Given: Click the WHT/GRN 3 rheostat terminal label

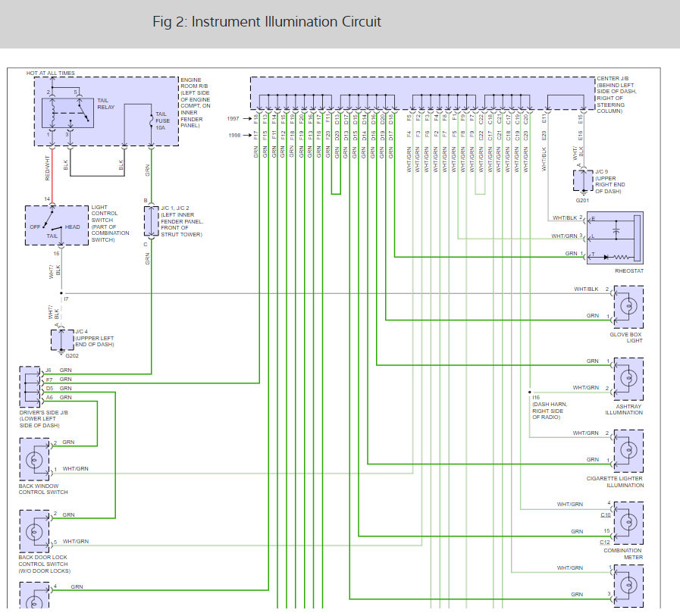Looking at the screenshot, I should click(x=567, y=236).
